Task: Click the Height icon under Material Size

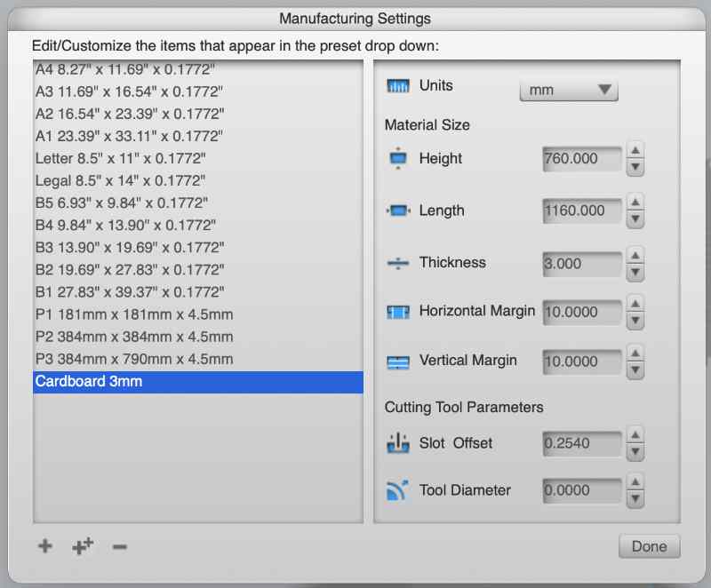Action: [x=397, y=159]
